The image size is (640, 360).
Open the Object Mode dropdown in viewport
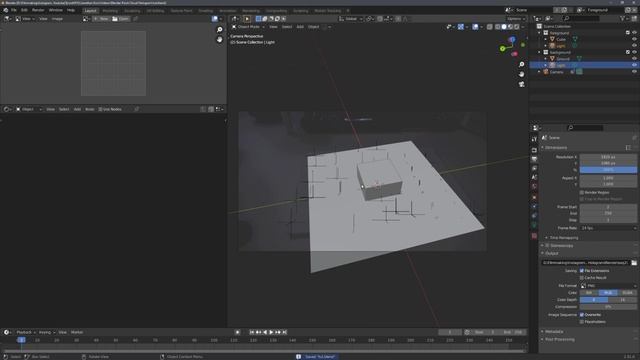click(249, 27)
